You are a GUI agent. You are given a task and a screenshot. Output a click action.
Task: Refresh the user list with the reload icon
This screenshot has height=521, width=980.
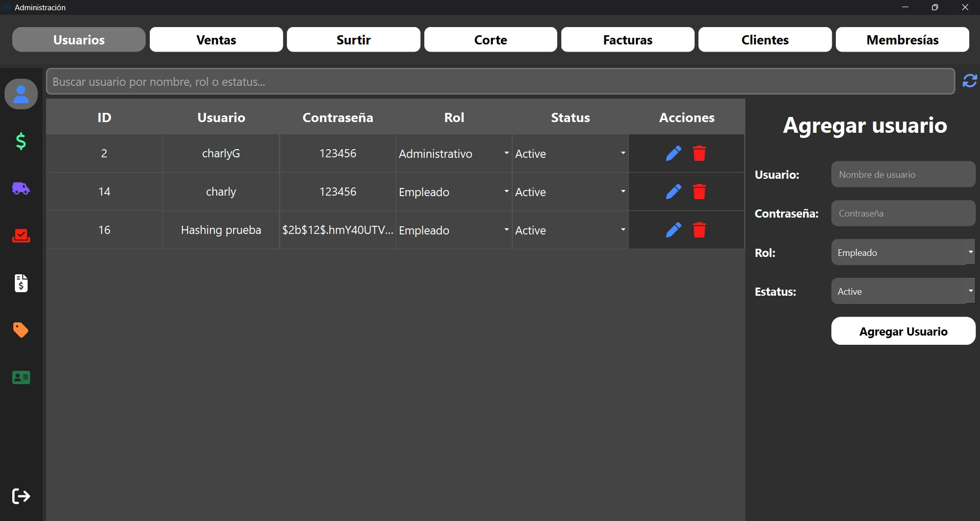tap(969, 81)
